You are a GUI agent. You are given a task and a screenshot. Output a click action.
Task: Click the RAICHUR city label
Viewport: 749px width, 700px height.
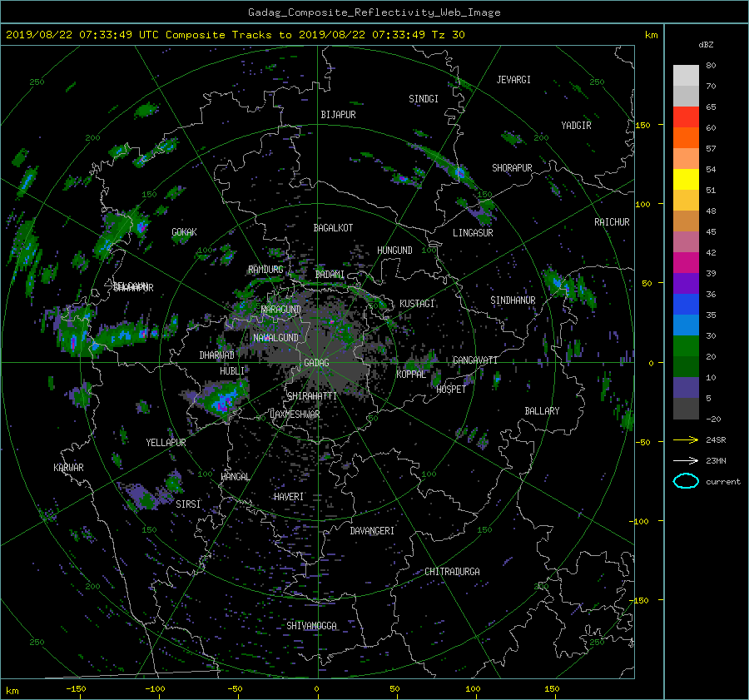coord(612,222)
